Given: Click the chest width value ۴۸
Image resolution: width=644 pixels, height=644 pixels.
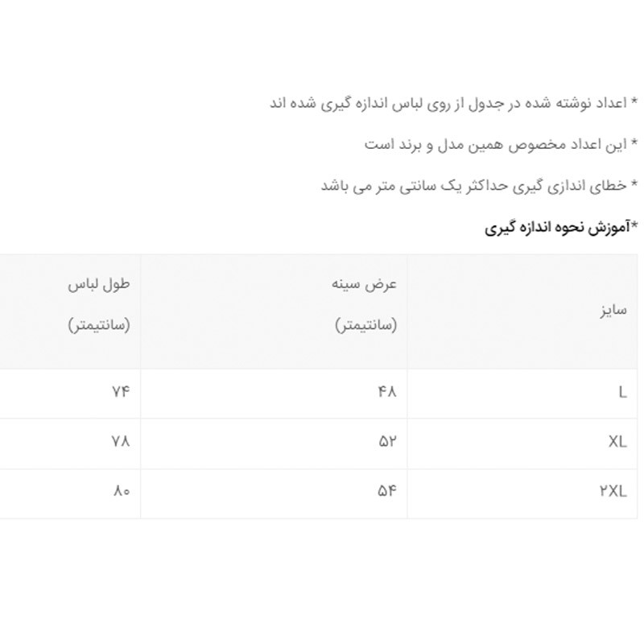Looking at the screenshot, I should click(x=386, y=393).
